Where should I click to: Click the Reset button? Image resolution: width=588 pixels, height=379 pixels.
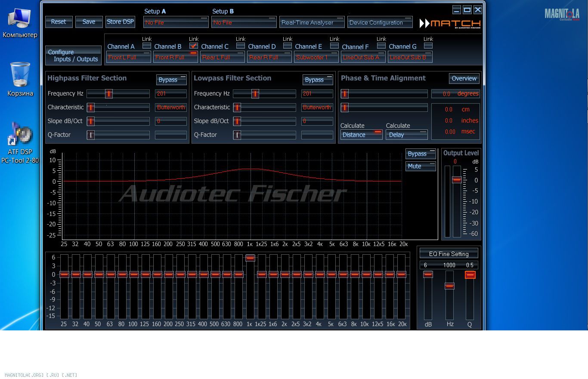(59, 22)
